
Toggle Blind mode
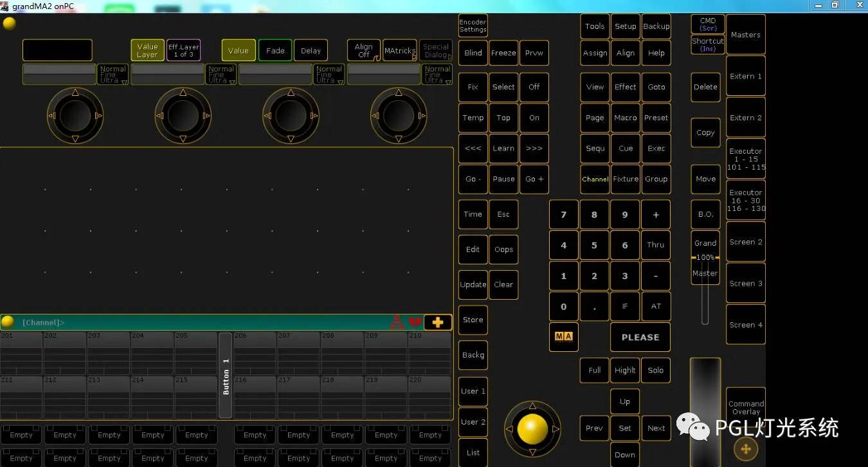(x=473, y=53)
